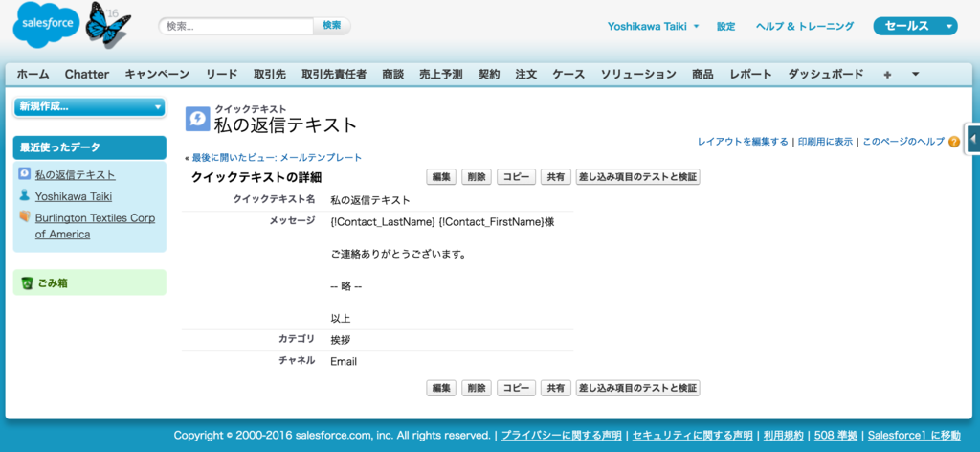
Task: Click the quick text lightning icon beside title
Action: pyautogui.click(x=197, y=119)
